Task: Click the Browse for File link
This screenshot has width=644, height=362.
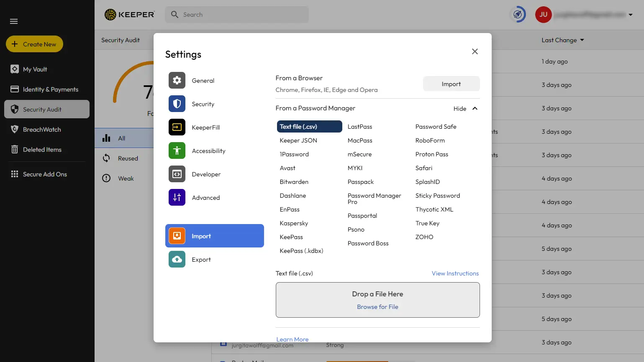Action: pyautogui.click(x=377, y=307)
